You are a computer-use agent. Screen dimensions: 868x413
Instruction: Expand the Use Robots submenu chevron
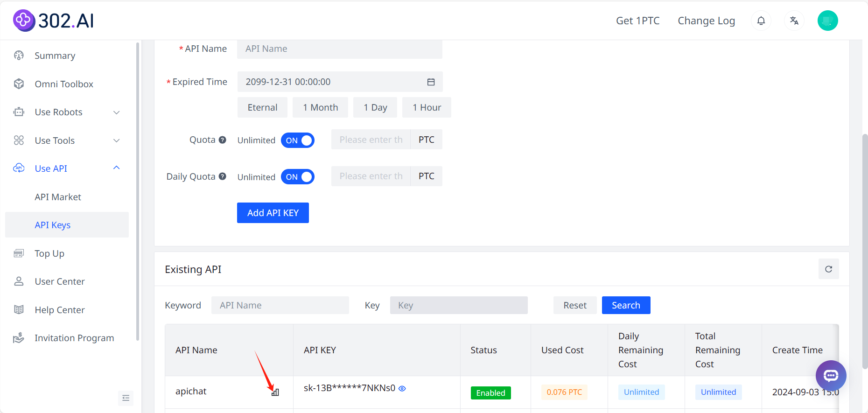(117, 112)
